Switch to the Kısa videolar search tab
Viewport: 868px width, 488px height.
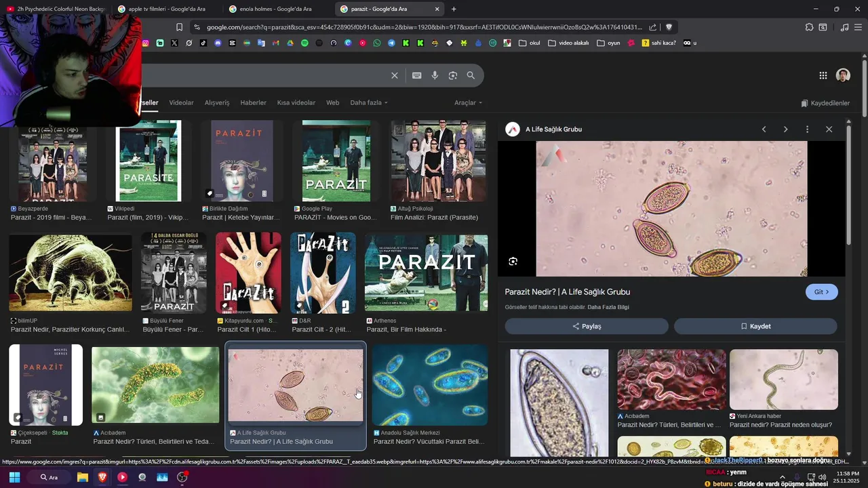coord(296,102)
